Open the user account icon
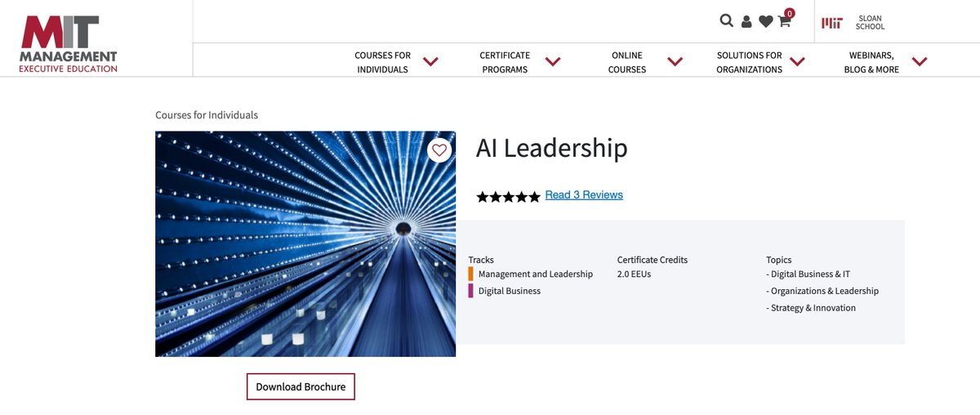The image size is (980, 415). pos(746,22)
